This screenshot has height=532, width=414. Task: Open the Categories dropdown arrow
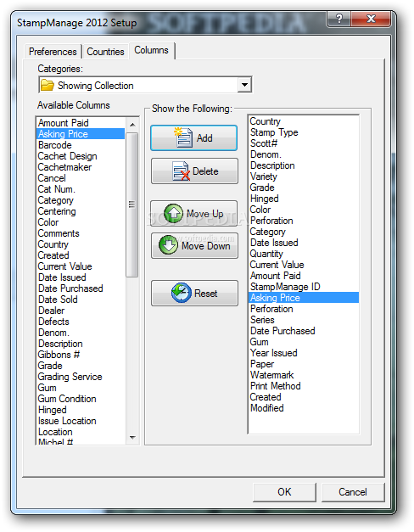(x=244, y=85)
